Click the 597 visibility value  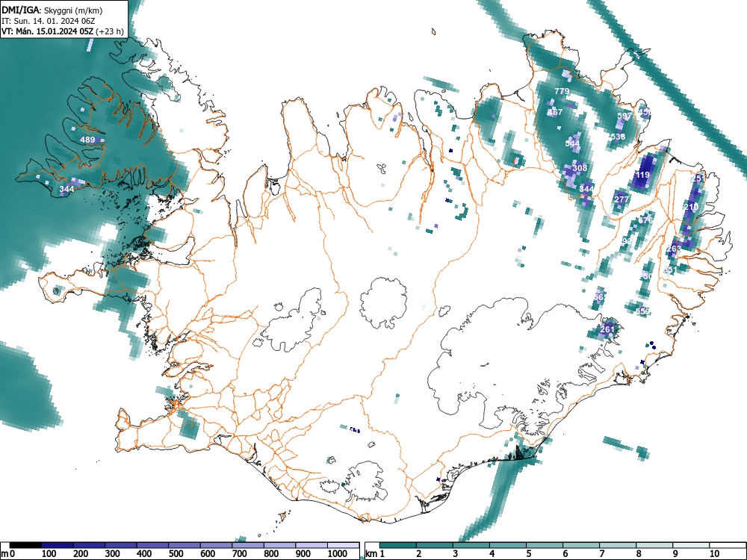[624, 116]
